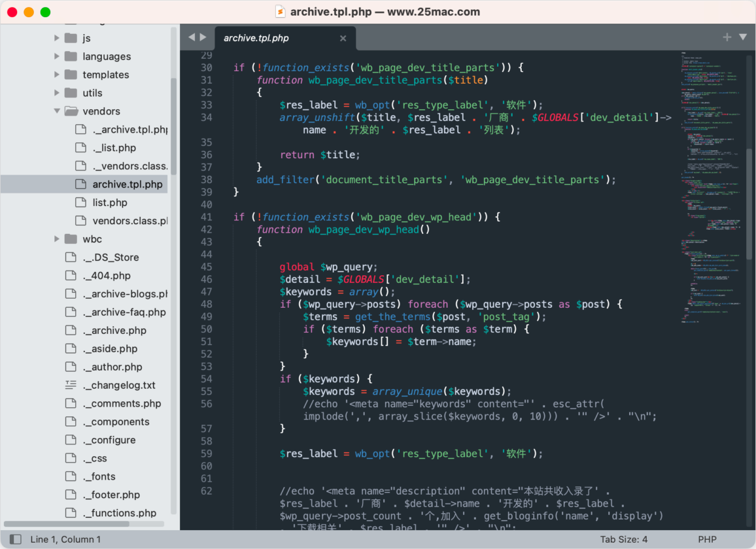The width and height of the screenshot is (756, 549).
Task: Collapse the vendors folder arrow
Action: (x=56, y=111)
